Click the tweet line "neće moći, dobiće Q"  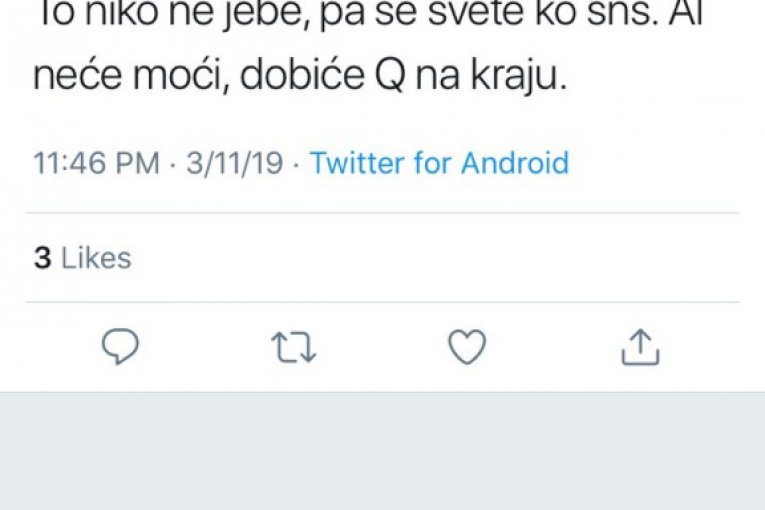300,79
